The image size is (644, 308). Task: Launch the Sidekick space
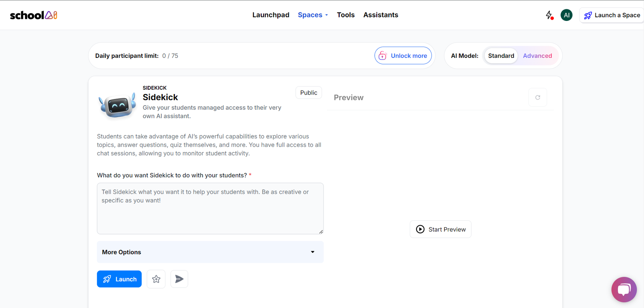coord(119,279)
